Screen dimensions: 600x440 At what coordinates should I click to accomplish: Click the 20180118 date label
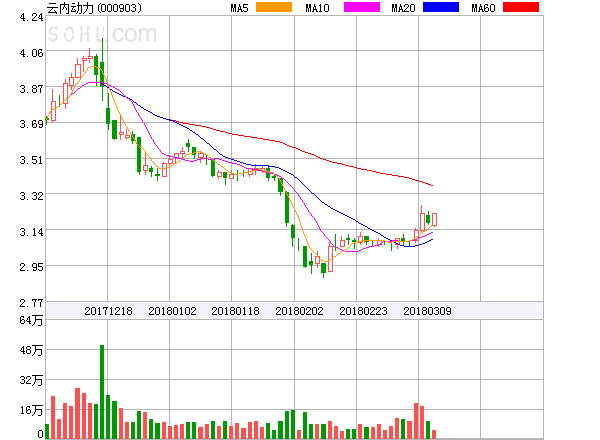(x=235, y=311)
